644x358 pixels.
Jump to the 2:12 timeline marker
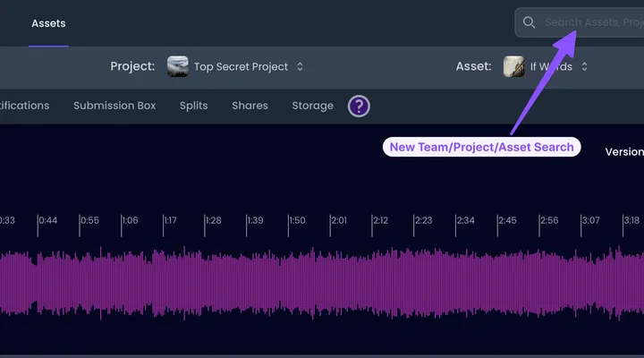pyautogui.click(x=380, y=220)
